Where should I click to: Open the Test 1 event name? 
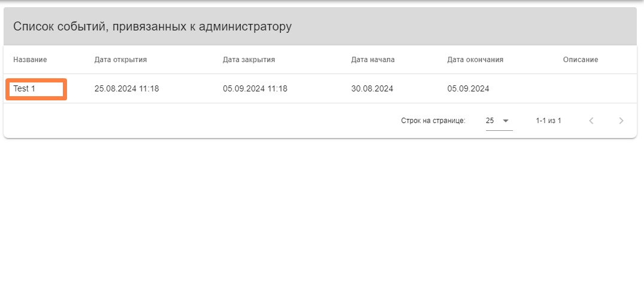click(24, 88)
